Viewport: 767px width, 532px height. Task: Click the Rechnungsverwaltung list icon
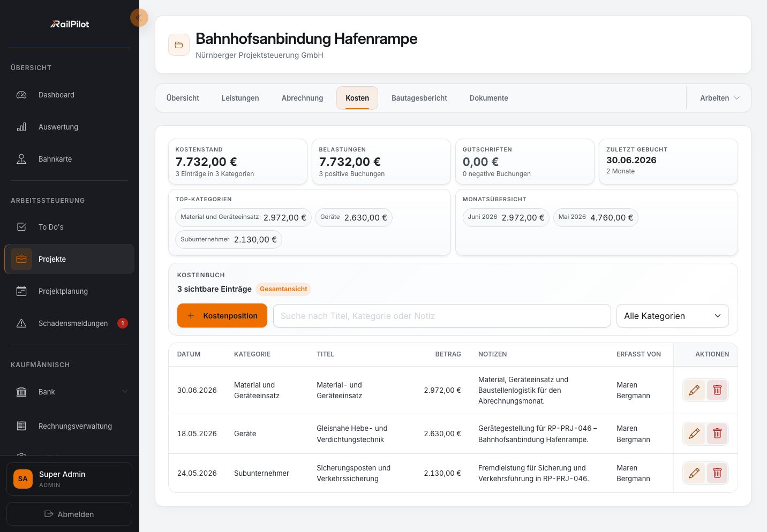pyautogui.click(x=21, y=426)
